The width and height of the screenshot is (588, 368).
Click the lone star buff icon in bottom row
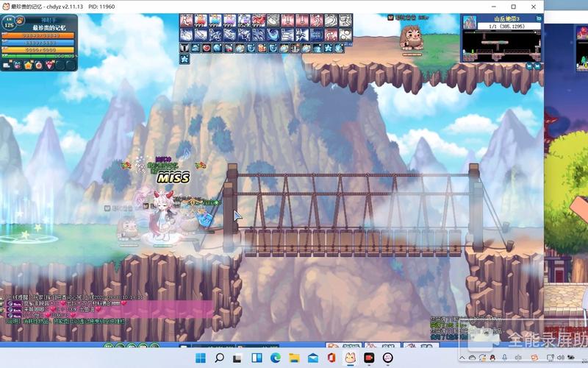click(x=184, y=59)
